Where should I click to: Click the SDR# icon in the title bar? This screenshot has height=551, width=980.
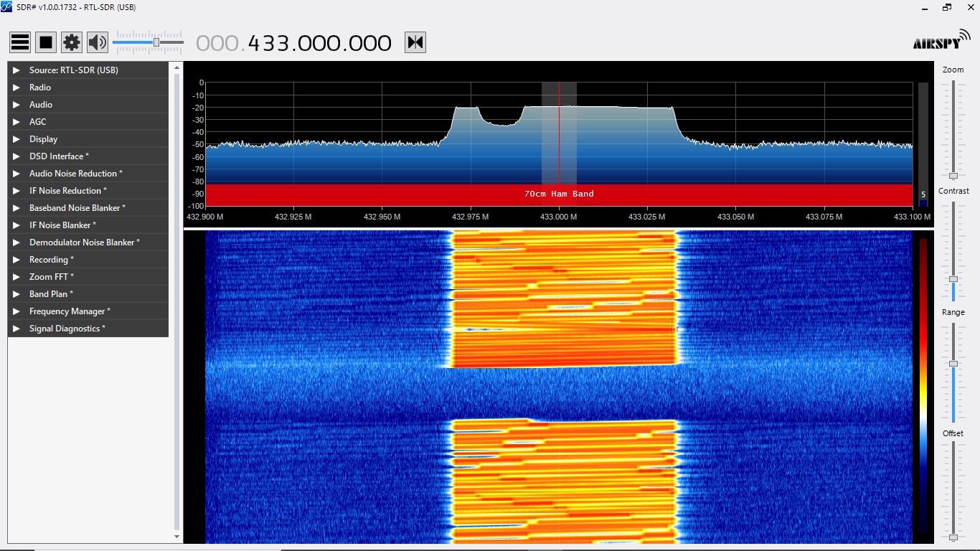coord(7,6)
